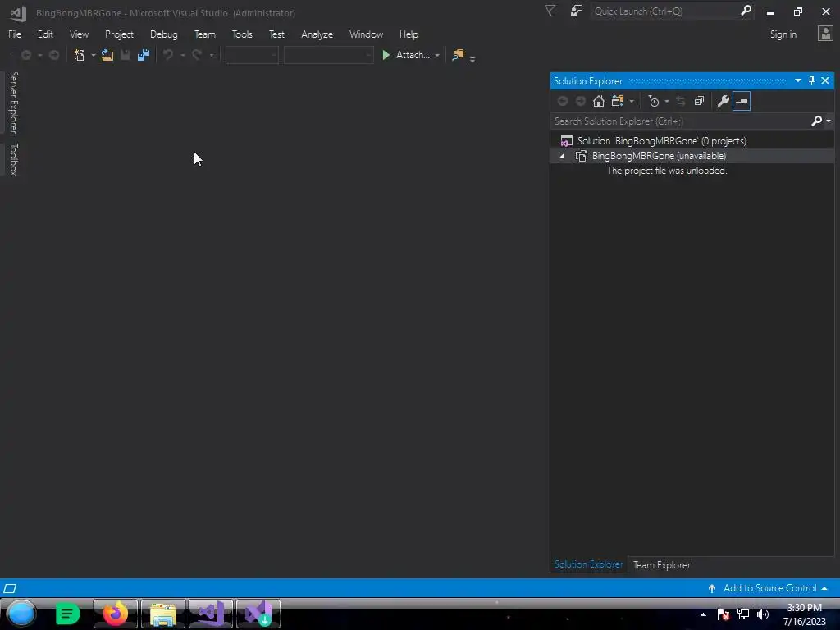Open the Server Explorer side tab
840x630 pixels.
coord(13,103)
